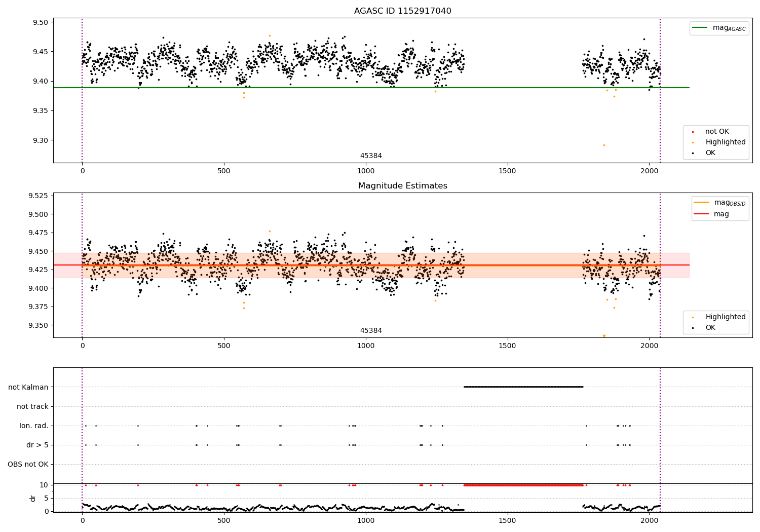760x532 pixels.
Task: Click the 'dr' axis label of the bottom strip
Action: (x=33, y=498)
